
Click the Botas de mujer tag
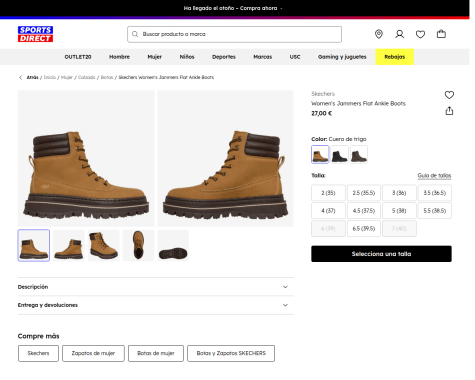pos(156,353)
